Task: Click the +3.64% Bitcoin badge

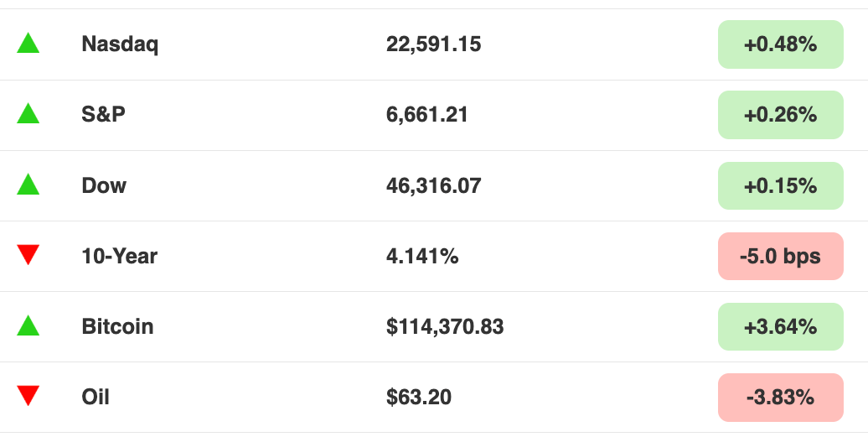Action: 781,327
